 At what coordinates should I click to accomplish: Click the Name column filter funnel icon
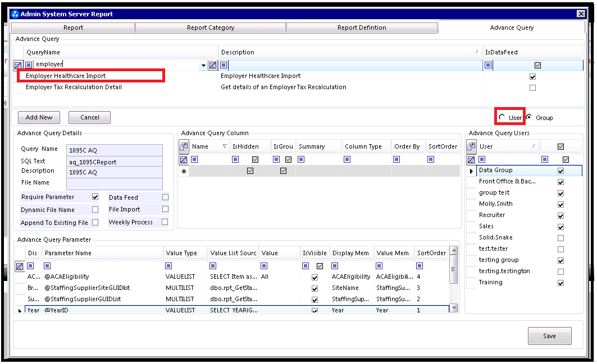point(225,146)
